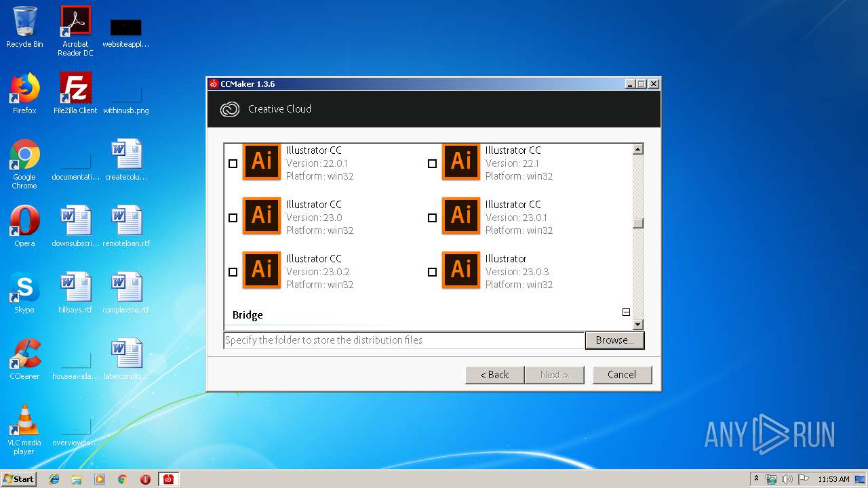Select the laterconditi... document desktop file

click(126, 359)
